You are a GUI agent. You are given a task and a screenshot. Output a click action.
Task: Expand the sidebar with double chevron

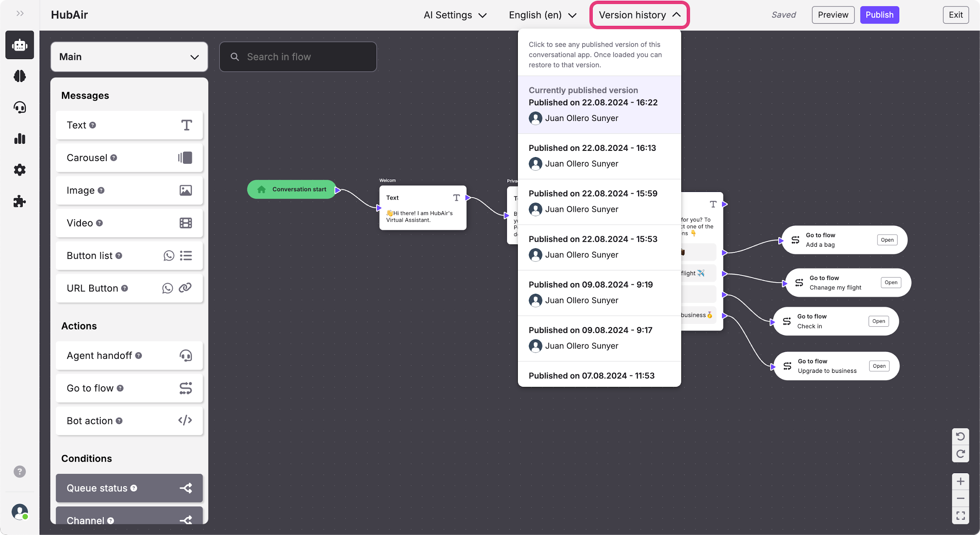[x=20, y=14]
